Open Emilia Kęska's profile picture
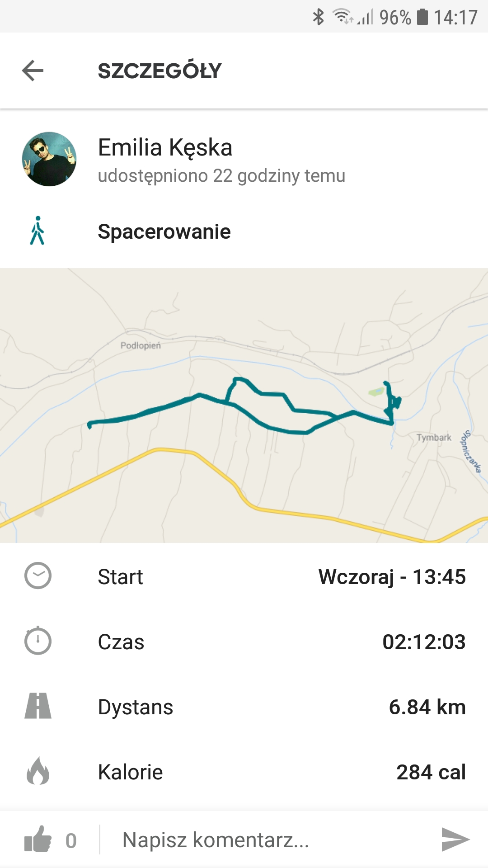This screenshot has width=488, height=868. (49, 159)
